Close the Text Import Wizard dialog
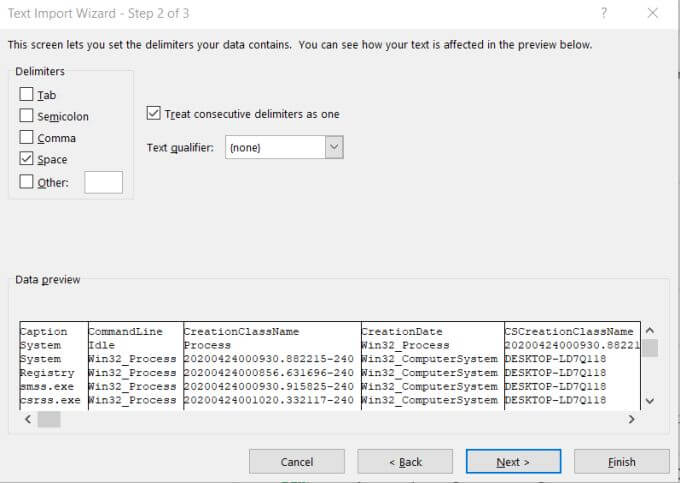 pos(653,14)
